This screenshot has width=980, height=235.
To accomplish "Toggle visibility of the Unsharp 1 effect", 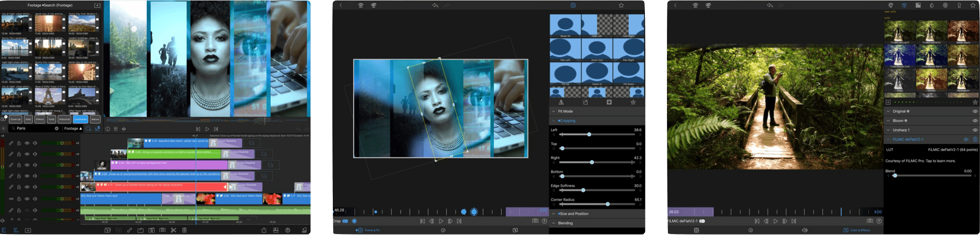I will point(975,130).
